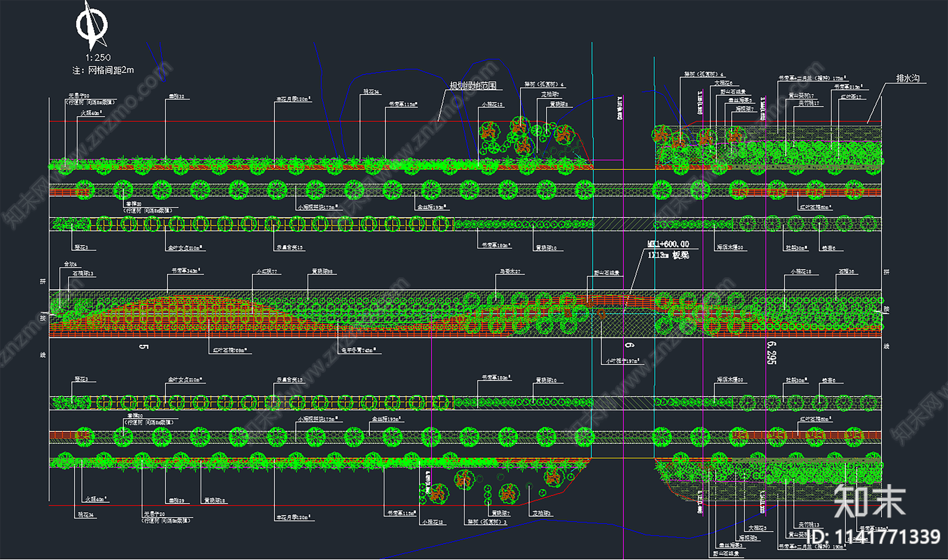
Task: Click the '1X13m 板梁' annotation
Action: (x=668, y=255)
